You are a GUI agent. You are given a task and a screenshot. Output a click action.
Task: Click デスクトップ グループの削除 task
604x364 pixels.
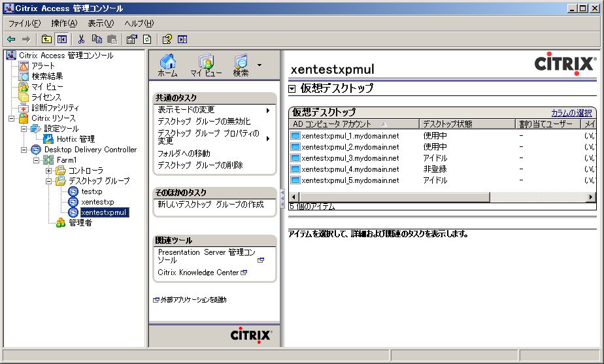pos(200,165)
